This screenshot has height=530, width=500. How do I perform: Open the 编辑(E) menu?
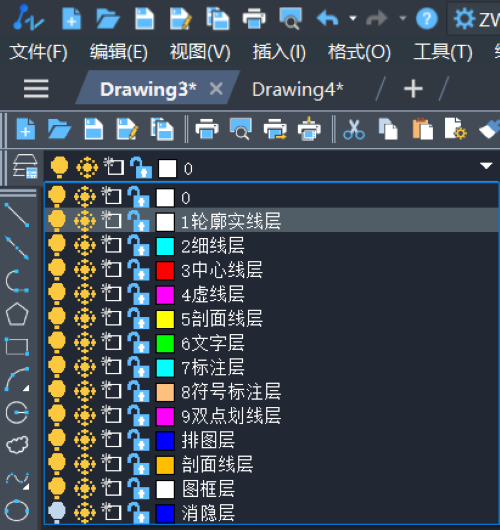pyautogui.click(x=119, y=52)
